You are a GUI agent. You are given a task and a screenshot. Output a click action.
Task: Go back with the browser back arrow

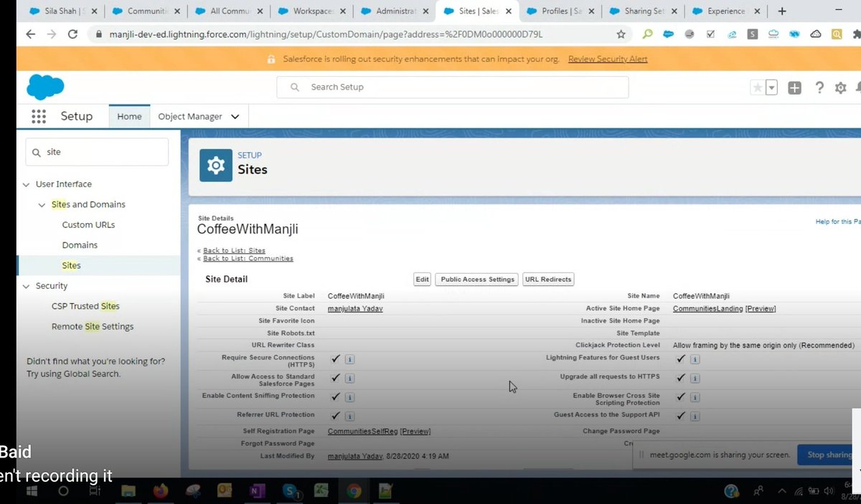(30, 34)
